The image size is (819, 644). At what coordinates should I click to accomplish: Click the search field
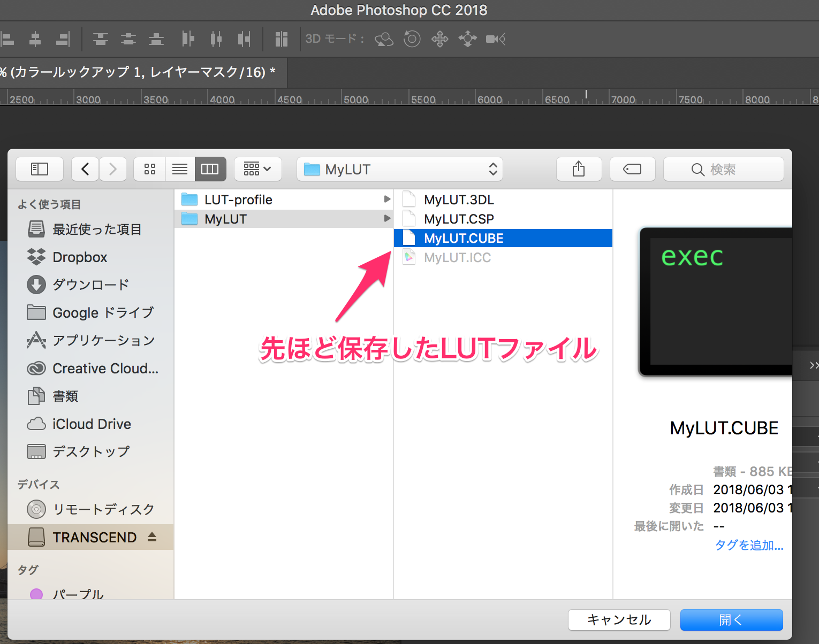(724, 170)
